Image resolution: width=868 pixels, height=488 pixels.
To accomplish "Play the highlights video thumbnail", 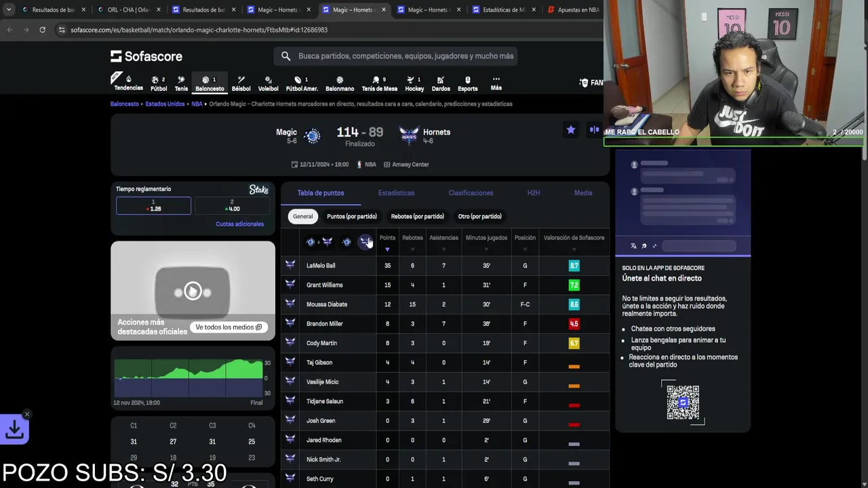I will [193, 291].
